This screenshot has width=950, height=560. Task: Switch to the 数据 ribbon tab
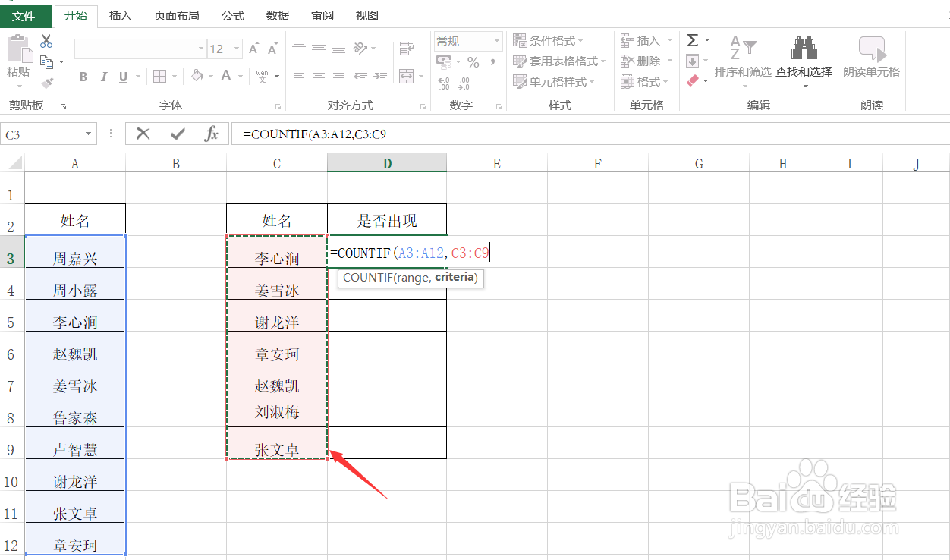(x=278, y=15)
